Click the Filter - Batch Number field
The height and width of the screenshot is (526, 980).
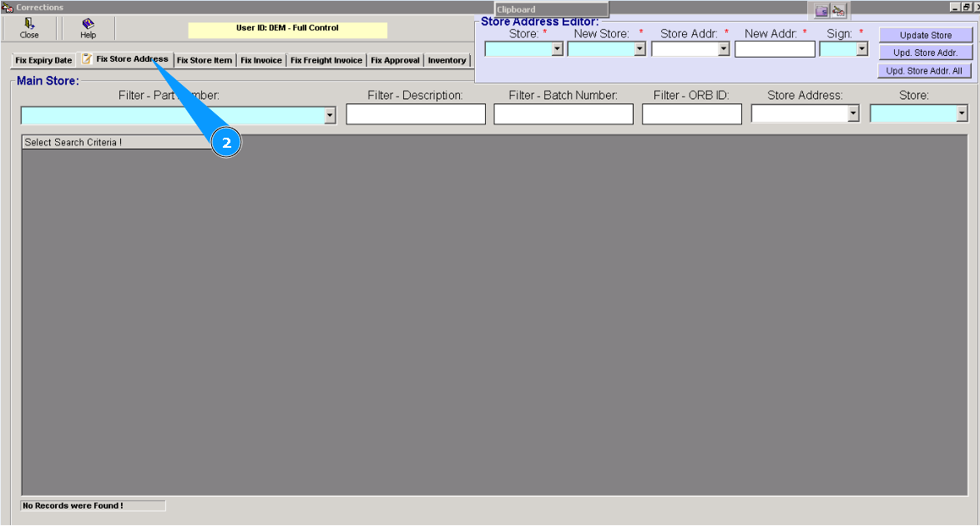(563, 114)
